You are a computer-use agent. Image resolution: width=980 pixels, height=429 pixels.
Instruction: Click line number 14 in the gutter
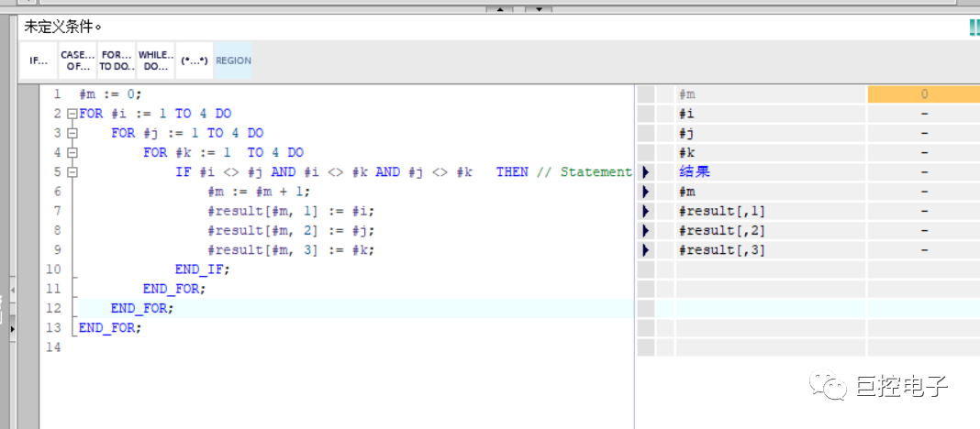click(54, 347)
